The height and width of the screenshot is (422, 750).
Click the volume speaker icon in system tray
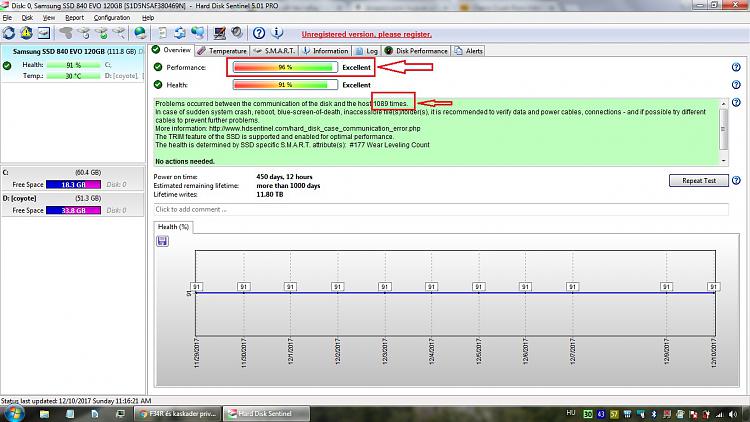(734, 414)
